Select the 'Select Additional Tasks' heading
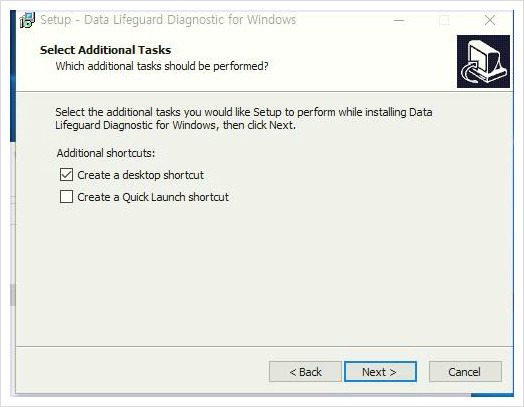The width and height of the screenshot is (524, 407). coord(106,50)
